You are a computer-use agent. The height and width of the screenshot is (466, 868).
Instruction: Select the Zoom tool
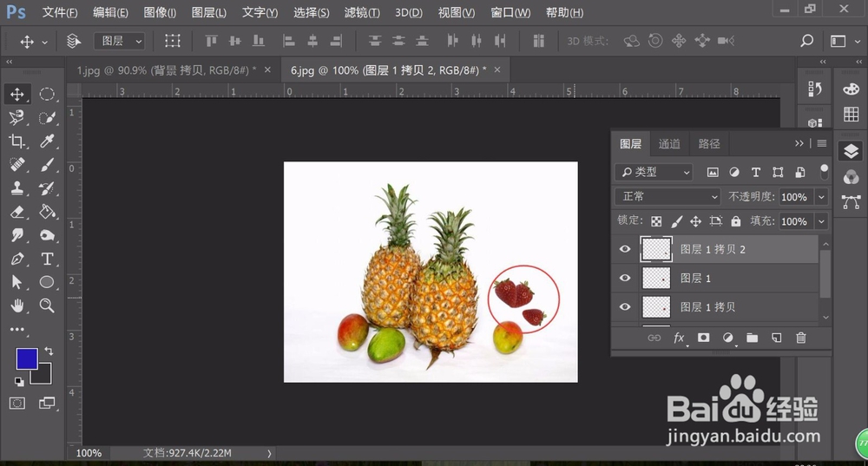[47, 305]
